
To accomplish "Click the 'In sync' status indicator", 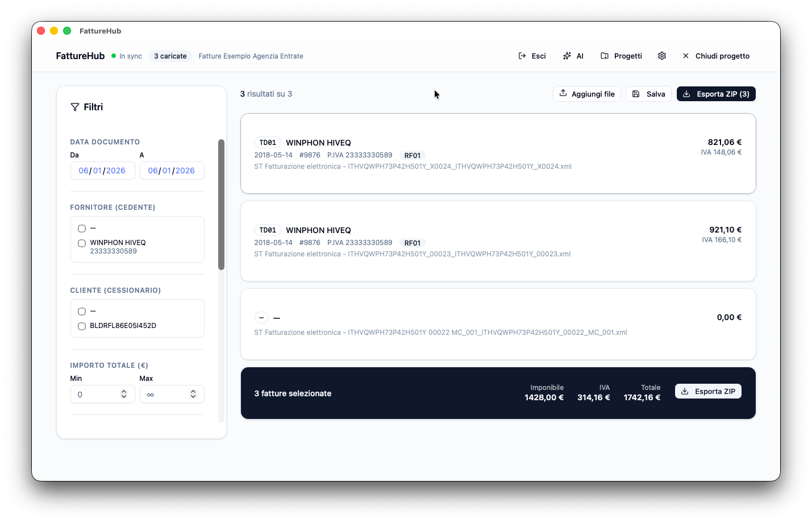I will (127, 56).
